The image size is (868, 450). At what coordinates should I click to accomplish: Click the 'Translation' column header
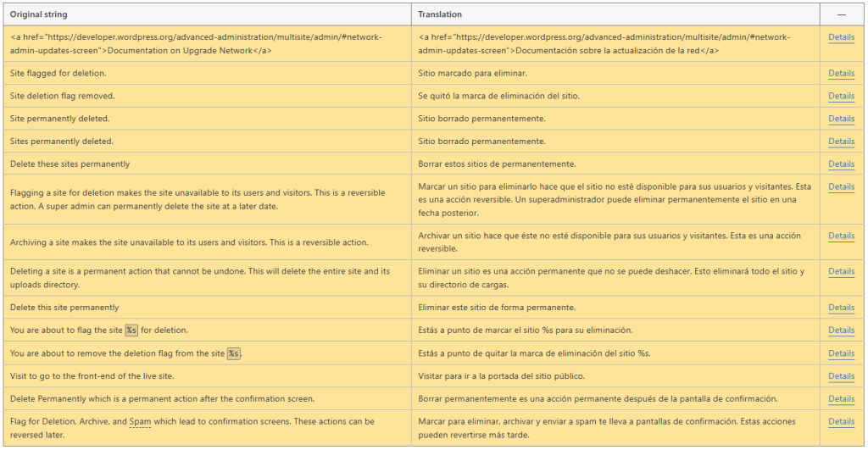click(x=440, y=14)
